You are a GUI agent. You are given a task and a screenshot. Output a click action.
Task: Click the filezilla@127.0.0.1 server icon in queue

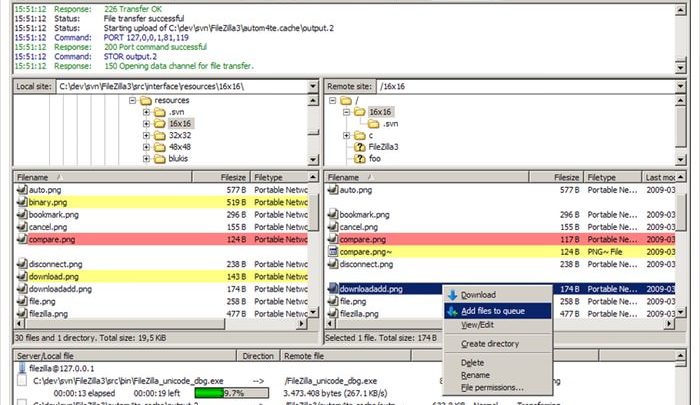(22, 368)
